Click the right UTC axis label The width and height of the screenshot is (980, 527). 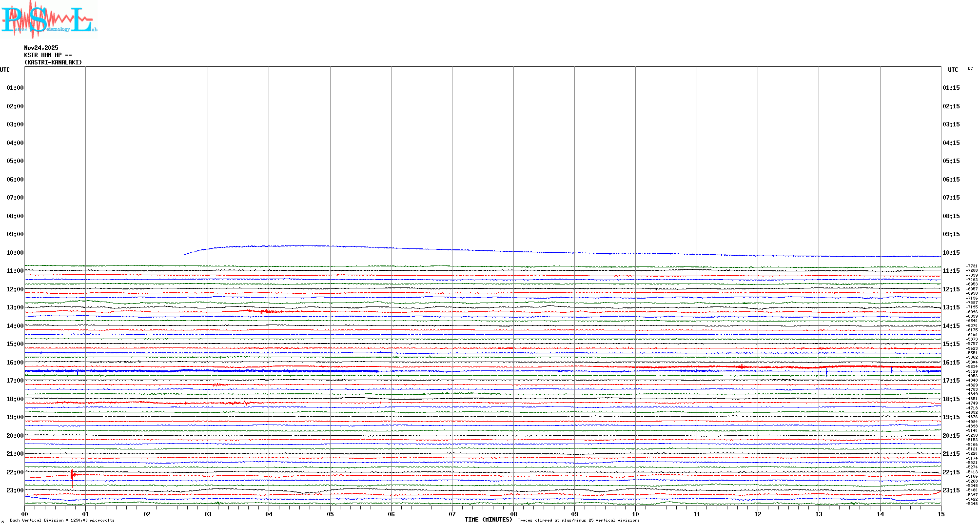tap(953, 70)
